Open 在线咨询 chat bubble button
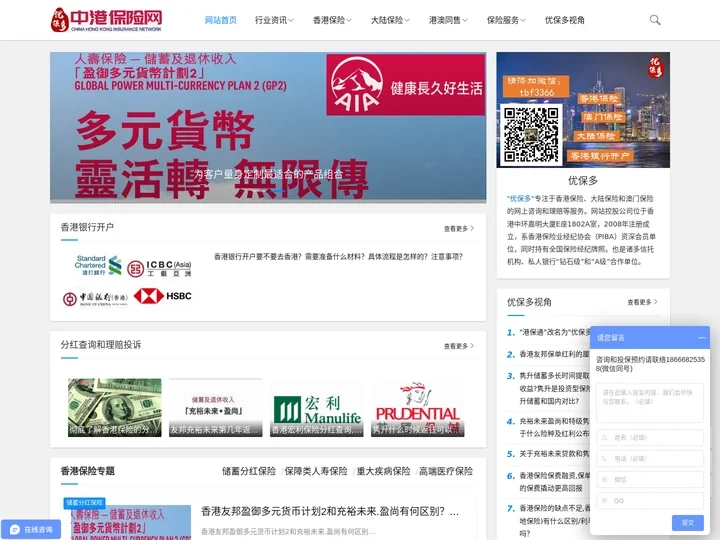 coord(31,529)
